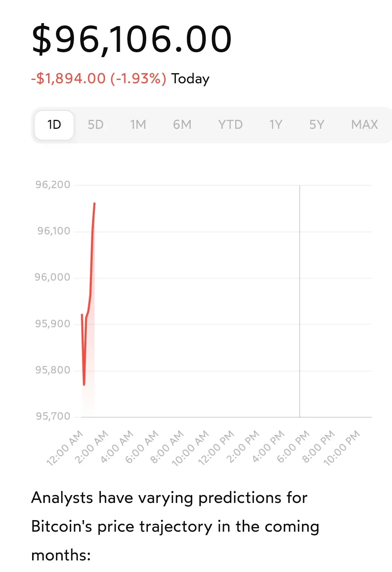Click the 95,700 y-axis label
392x572 pixels.
53,416
